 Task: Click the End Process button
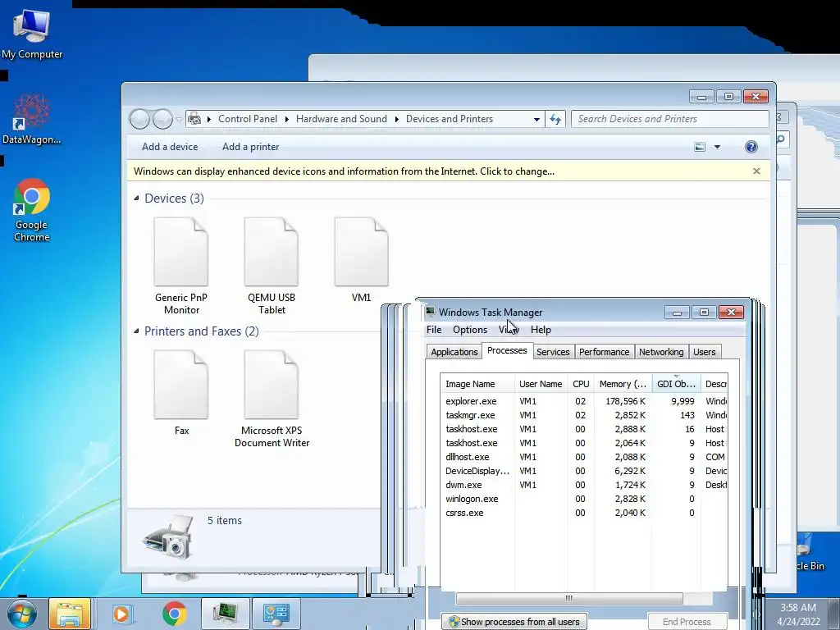[x=687, y=622]
